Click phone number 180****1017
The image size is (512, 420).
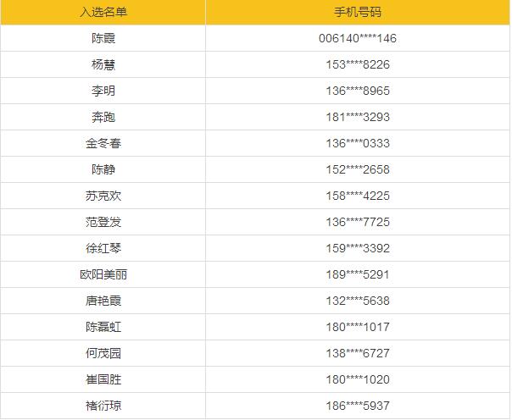357,327
